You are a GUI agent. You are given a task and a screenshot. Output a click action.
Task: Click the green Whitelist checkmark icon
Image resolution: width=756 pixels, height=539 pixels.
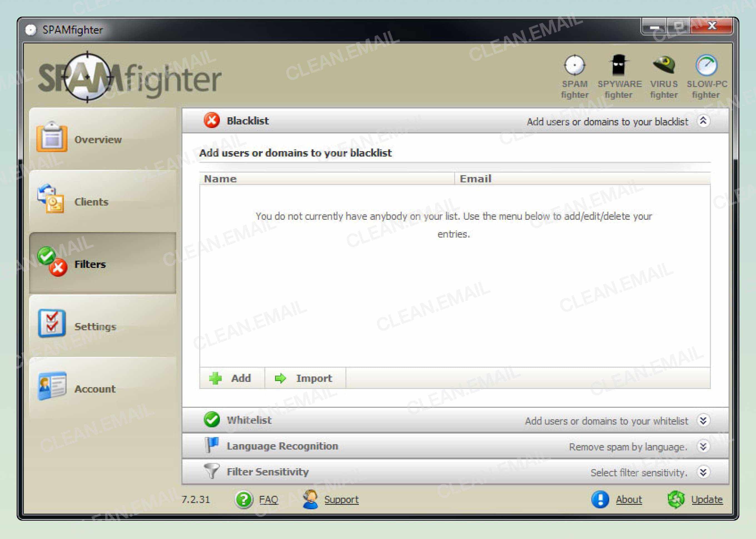212,420
